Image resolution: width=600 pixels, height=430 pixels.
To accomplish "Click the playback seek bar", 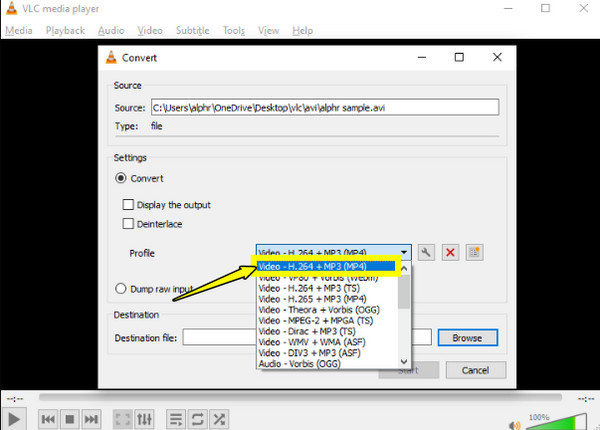I will coord(300,397).
